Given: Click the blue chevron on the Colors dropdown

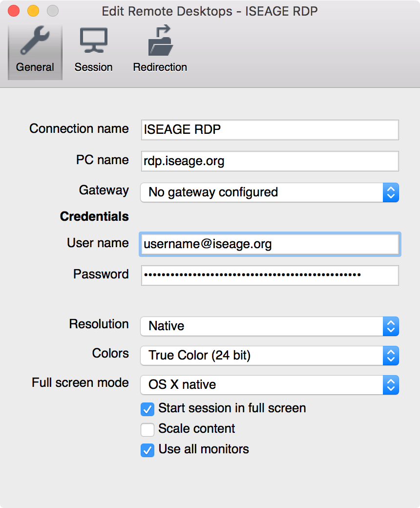Looking at the screenshot, I should point(390,356).
